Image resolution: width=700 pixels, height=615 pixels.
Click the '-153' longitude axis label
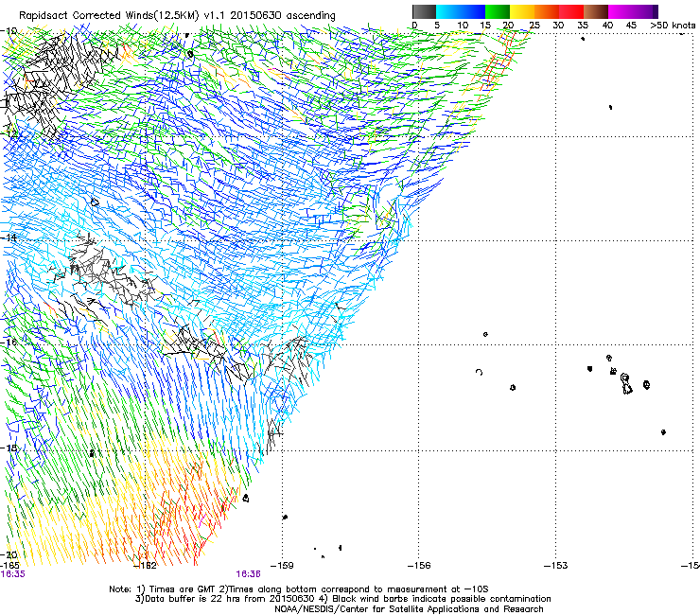click(556, 566)
